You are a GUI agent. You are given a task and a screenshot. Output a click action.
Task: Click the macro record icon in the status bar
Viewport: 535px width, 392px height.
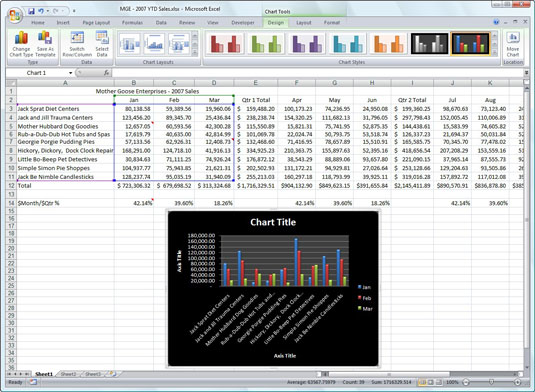(x=33, y=382)
